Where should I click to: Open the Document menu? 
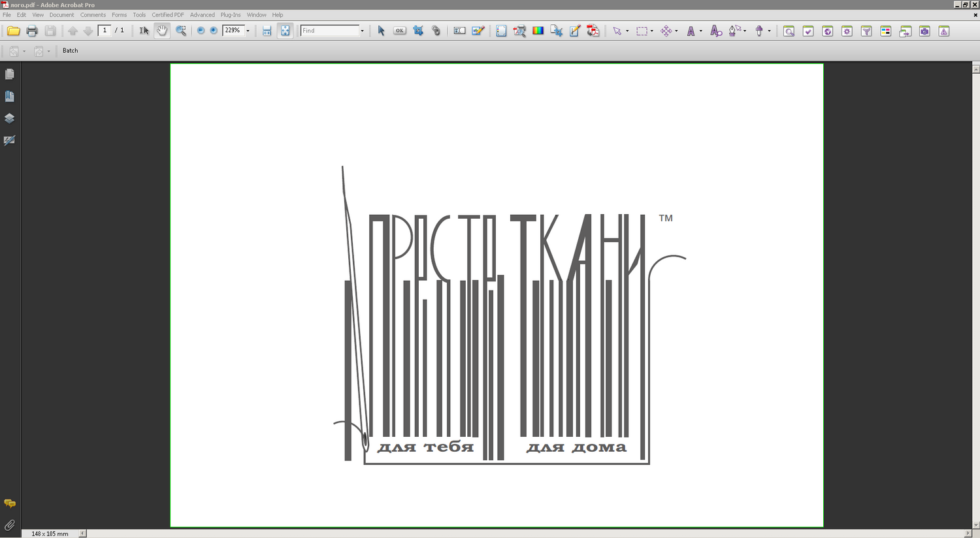pos(61,14)
